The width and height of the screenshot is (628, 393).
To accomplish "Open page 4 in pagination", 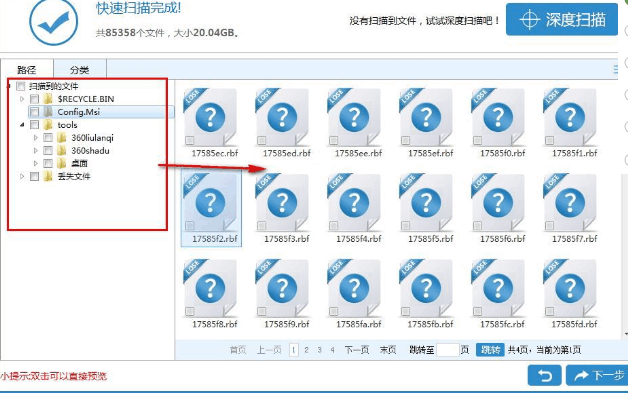I will [332, 350].
